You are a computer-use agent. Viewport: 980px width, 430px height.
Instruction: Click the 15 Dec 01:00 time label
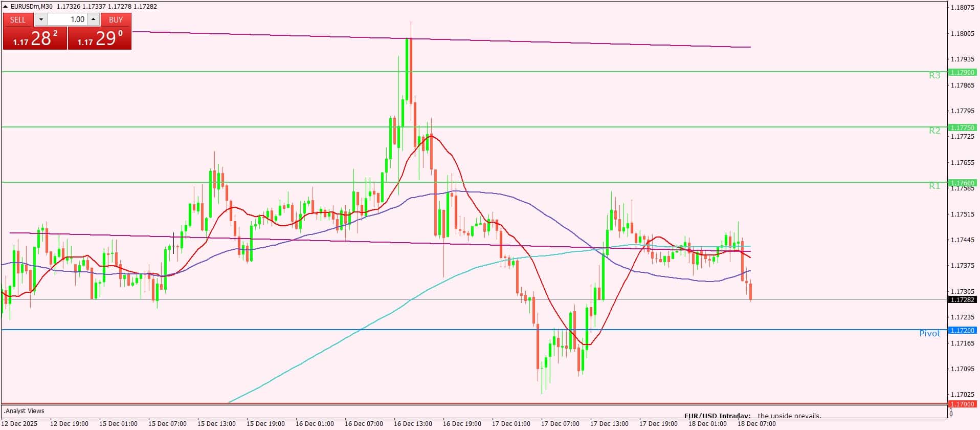(118, 424)
